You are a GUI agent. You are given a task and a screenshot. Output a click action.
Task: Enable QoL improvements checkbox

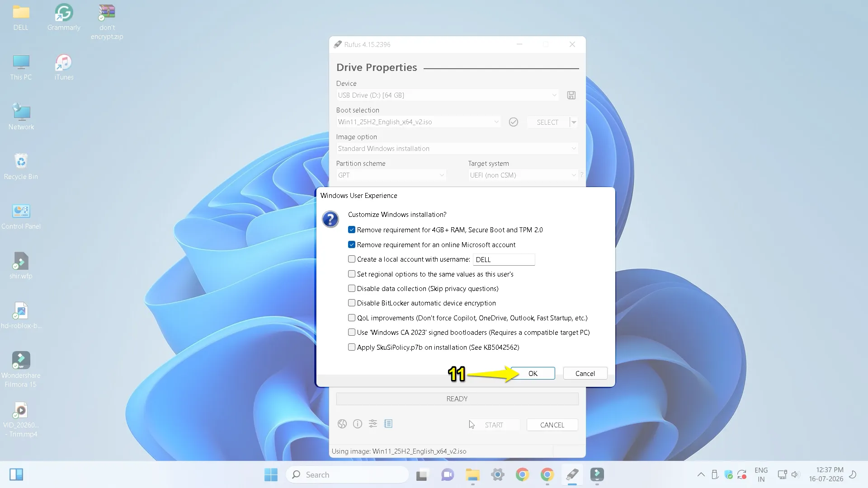(x=352, y=318)
